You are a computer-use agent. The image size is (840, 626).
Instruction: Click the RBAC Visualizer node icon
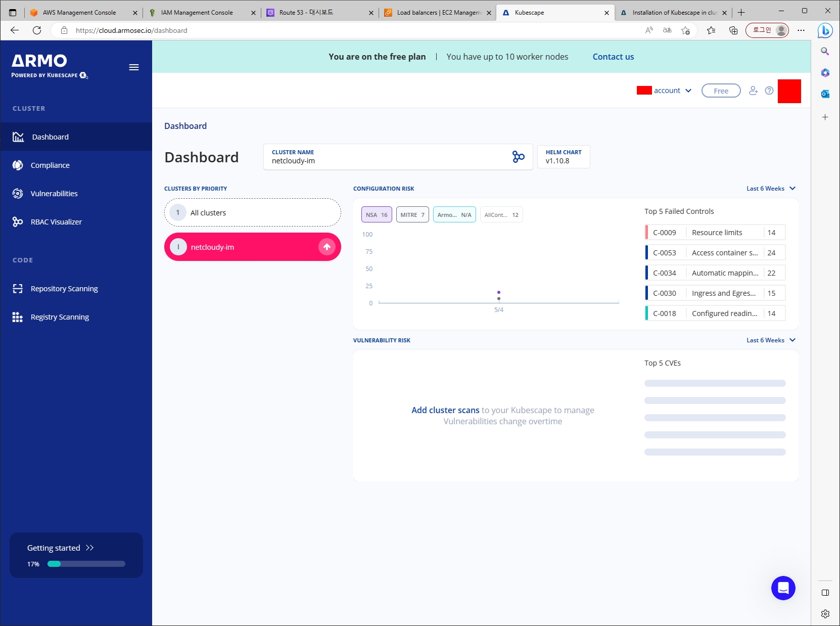coord(18,222)
